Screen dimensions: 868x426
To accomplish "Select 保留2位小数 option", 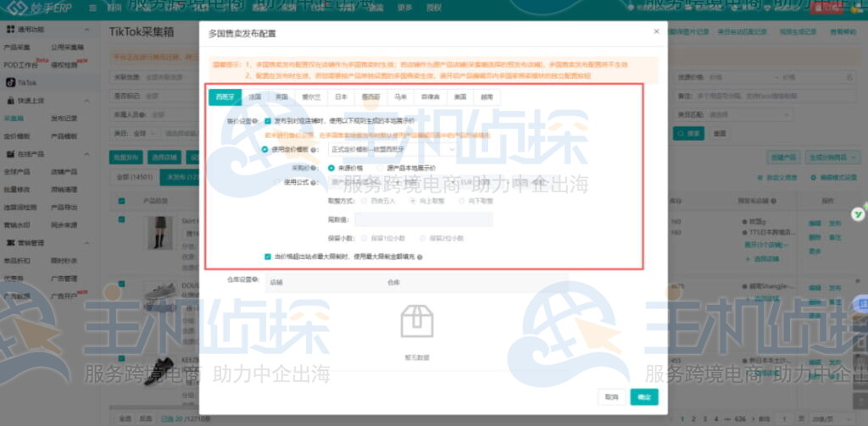I will [x=423, y=239].
